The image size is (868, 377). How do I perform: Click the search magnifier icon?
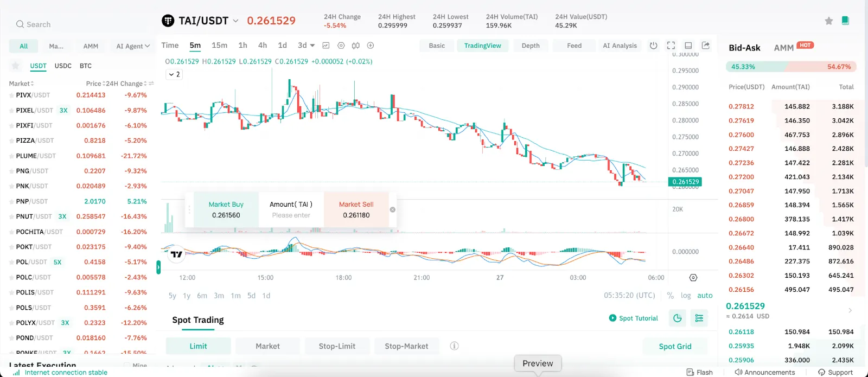(20, 24)
